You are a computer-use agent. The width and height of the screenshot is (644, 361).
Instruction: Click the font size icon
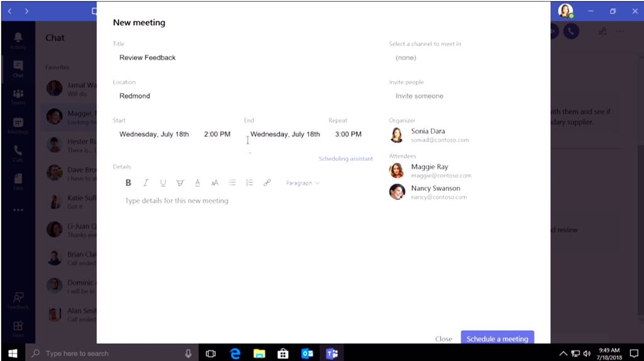[214, 183]
